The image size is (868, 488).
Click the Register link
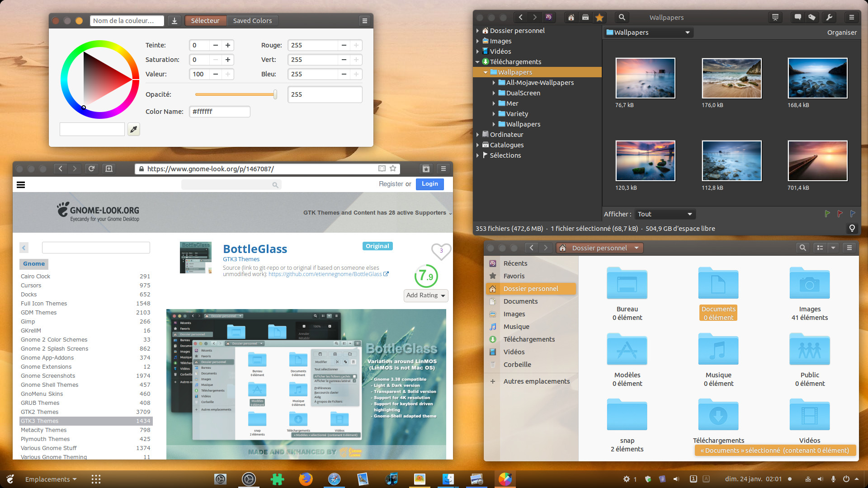(391, 184)
